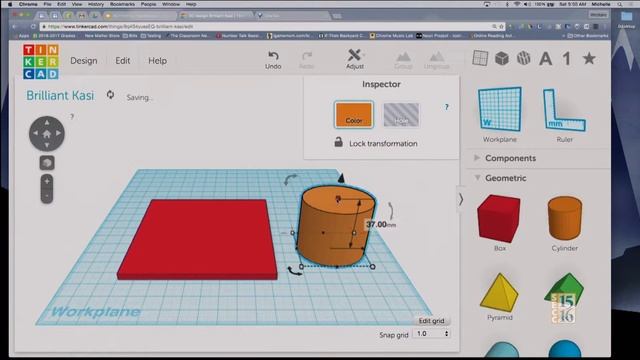Orbit view right with the right arrow
Screen dimensions: 640x360
pos(58,133)
